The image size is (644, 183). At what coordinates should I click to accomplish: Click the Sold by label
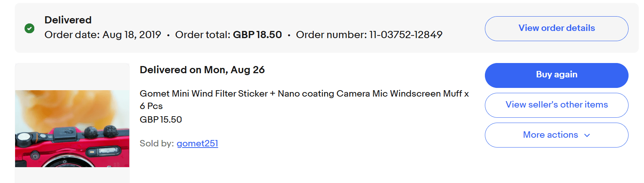point(156,143)
